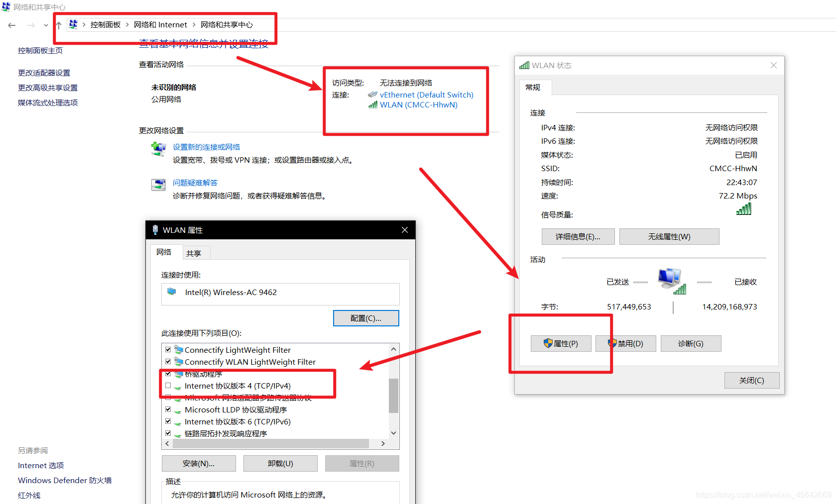
Task: Click scroll-down arrow of the protocol list
Action: [x=393, y=433]
